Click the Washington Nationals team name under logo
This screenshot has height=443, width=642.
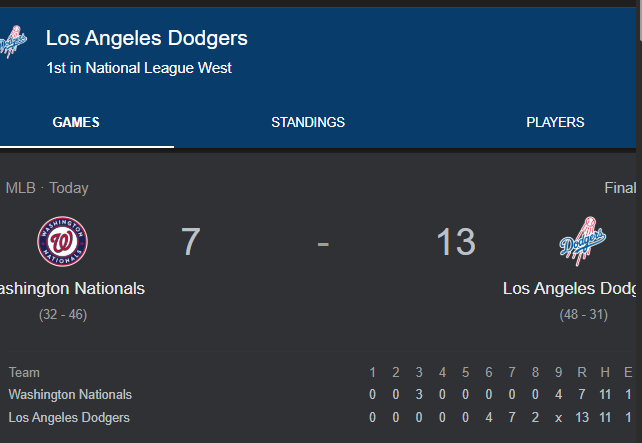click(x=70, y=288)
